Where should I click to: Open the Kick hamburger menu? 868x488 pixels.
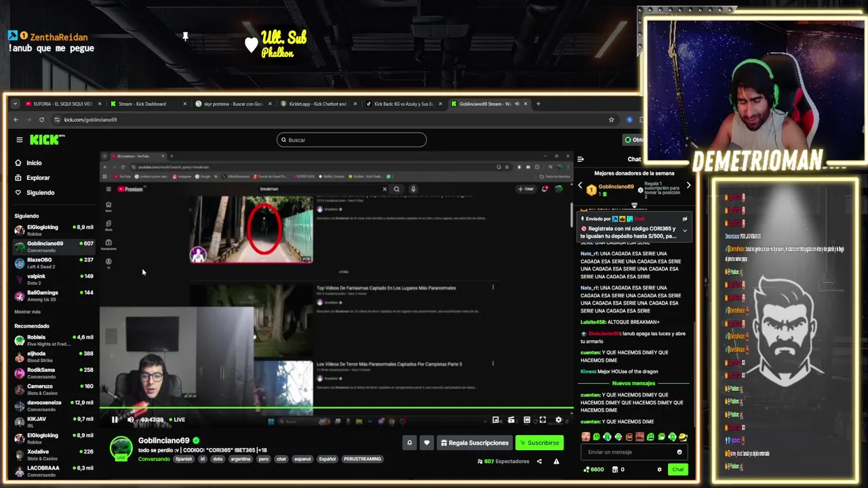point(20,140)
